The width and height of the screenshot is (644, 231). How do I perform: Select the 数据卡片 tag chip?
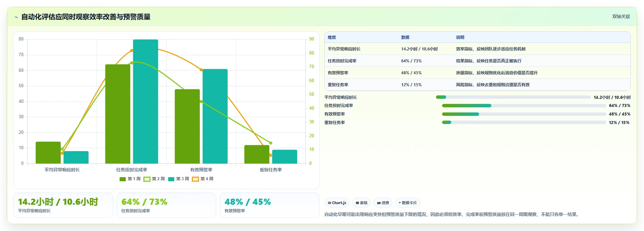(408, 203)
